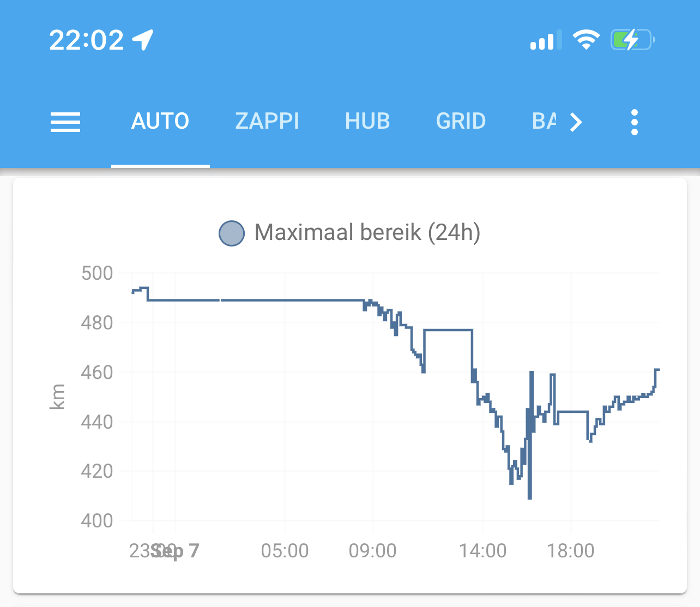Screen dimensions: 700x607
Task: Click the 500 value on the km axis
Action: 97,273
